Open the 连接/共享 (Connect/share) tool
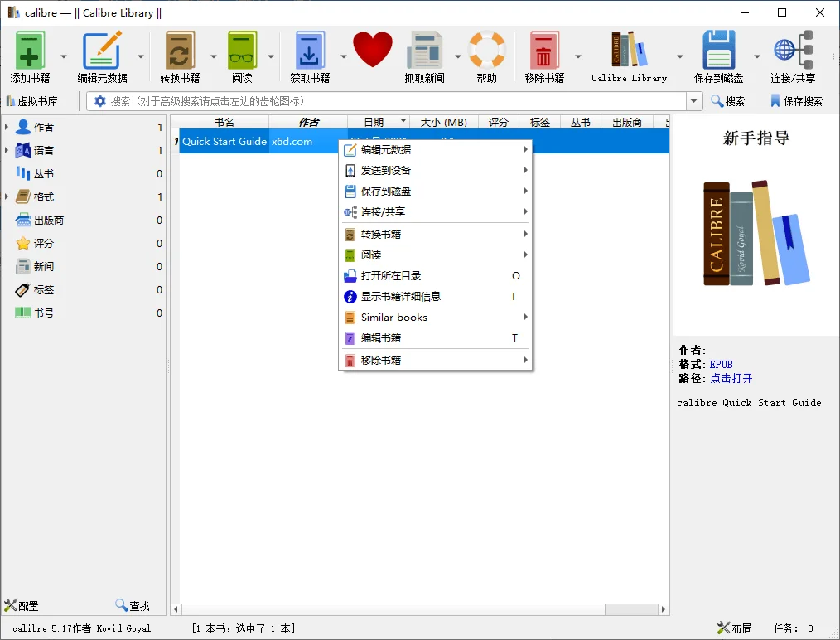The width and height of the screenshot is (840, 640). [793, 51]
